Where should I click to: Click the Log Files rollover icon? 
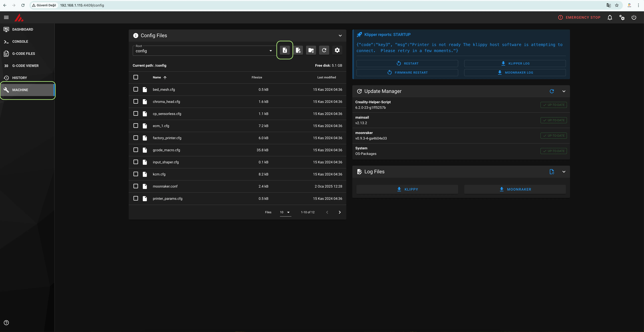pos(552,172)
